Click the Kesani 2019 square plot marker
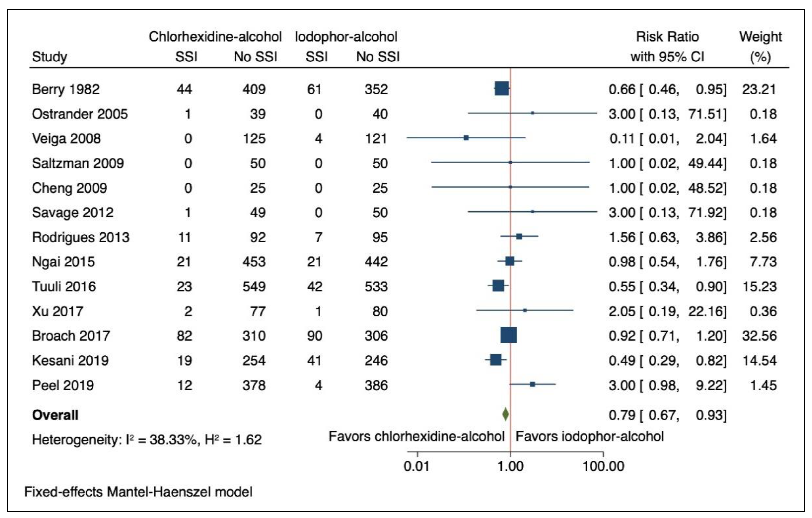The height and width of the screenshot is (518, 812). tap(496, 360)
